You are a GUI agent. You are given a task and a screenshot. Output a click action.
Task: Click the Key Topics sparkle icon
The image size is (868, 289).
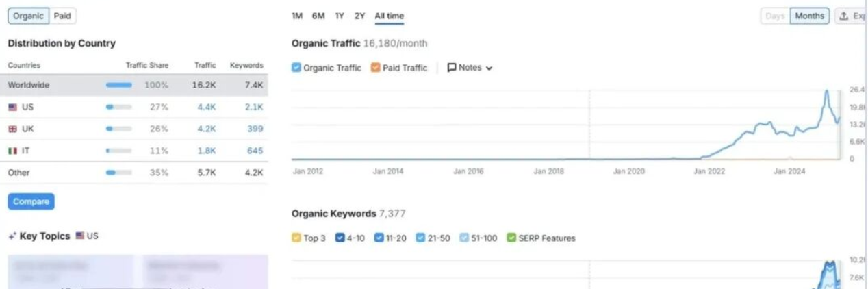[12, 236]
